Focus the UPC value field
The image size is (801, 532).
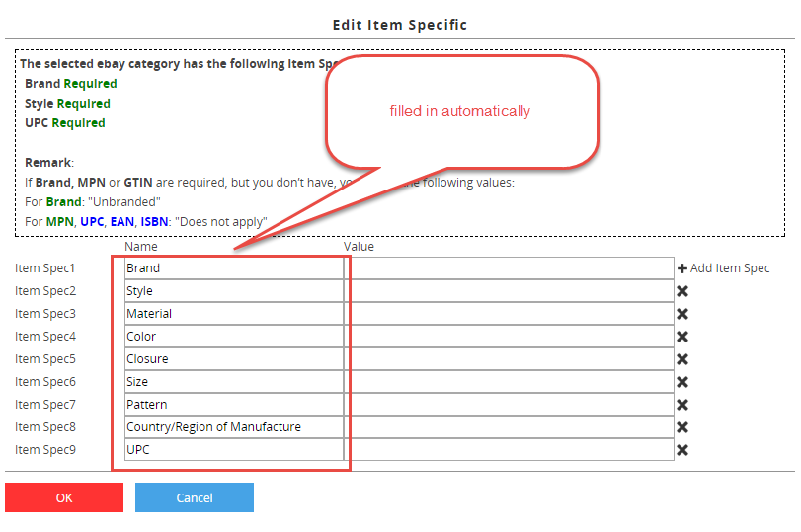point(509,450)
